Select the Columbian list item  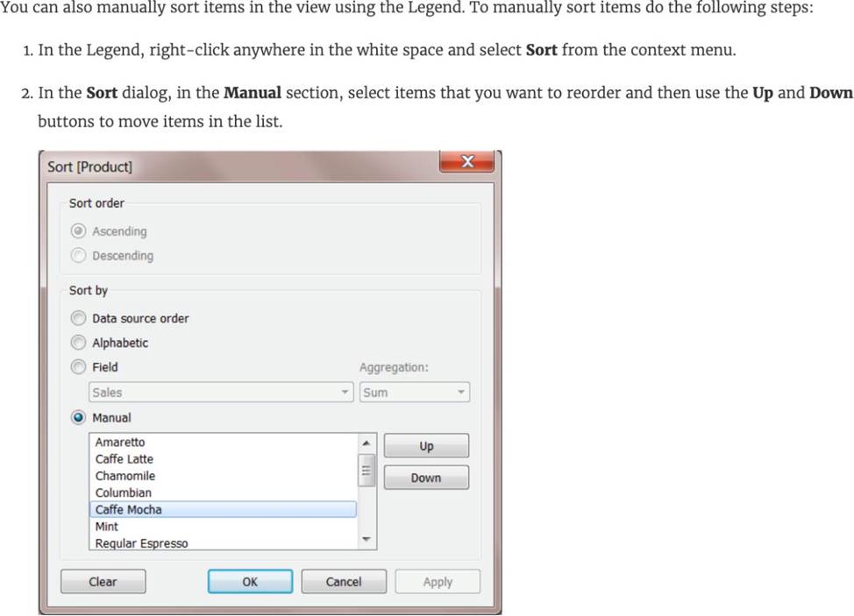[123, 492]
